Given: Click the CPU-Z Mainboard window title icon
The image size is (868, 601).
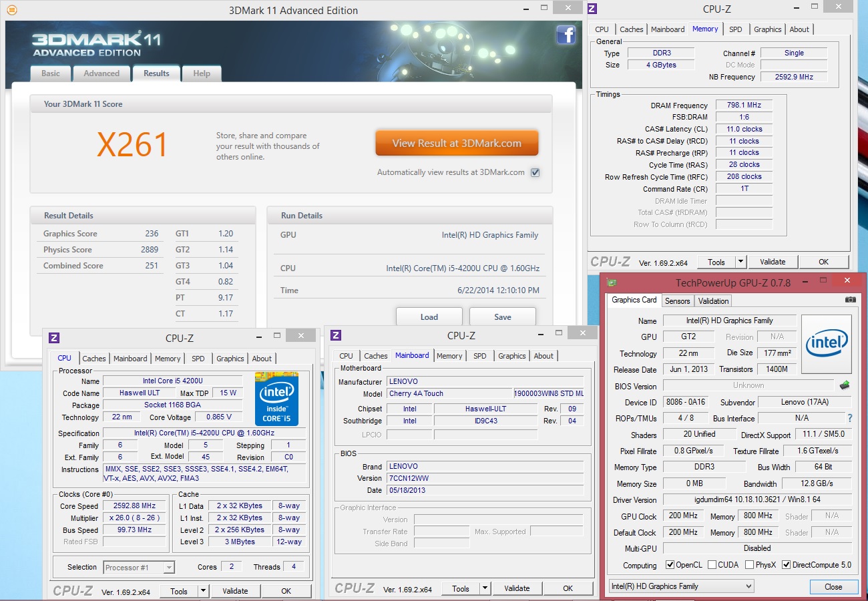Looking at the screenshot, I should pos(337,335).
